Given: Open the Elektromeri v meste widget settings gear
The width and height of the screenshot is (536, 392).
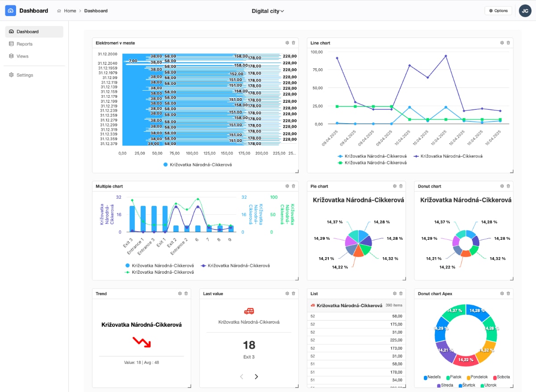Looking at the screenshot, I should pos(287,42).
